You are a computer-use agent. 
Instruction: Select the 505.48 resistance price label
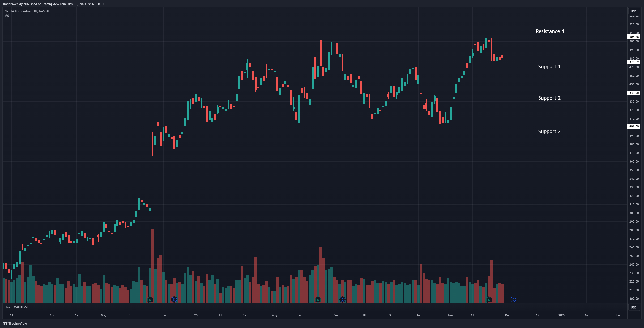pyautogui.click(x=634, y=37)
